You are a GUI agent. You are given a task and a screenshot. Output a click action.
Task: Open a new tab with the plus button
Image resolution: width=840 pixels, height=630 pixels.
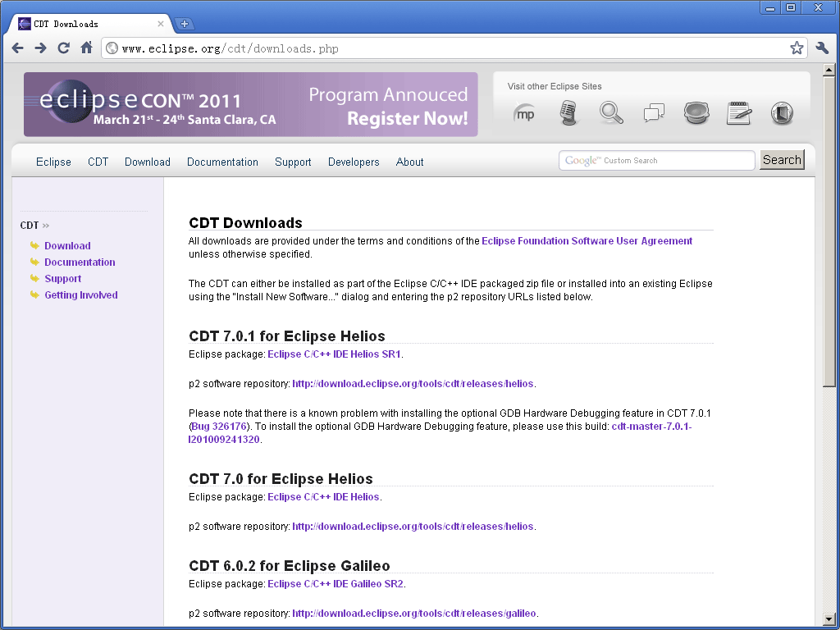pyautogui.click(x=185, y=24)
